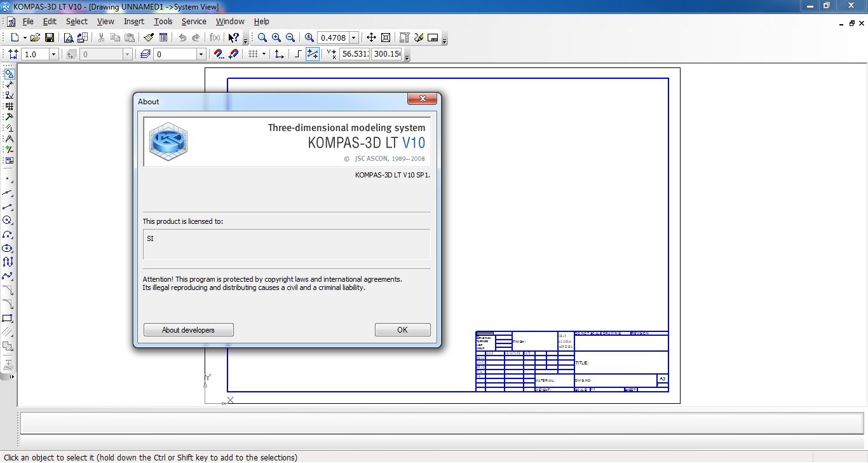This screenshot has width=868, height=463.
Task: Select the Zoom window magnifier icon
Action: click(x=262, y=38)
